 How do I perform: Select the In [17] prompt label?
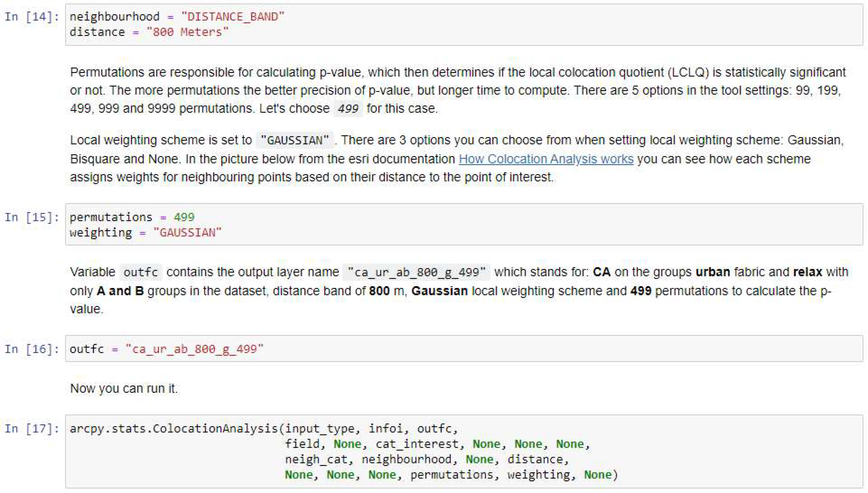pos(32,429)
